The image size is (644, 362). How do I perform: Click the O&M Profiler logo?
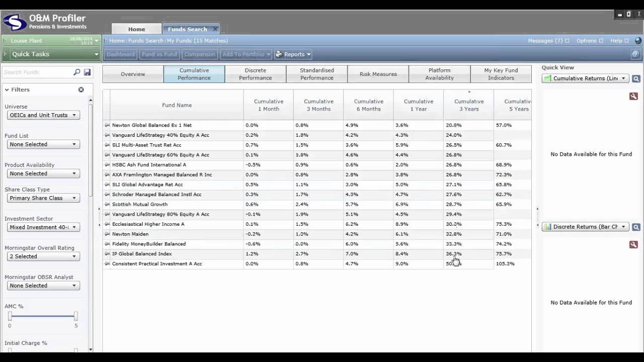15,23
